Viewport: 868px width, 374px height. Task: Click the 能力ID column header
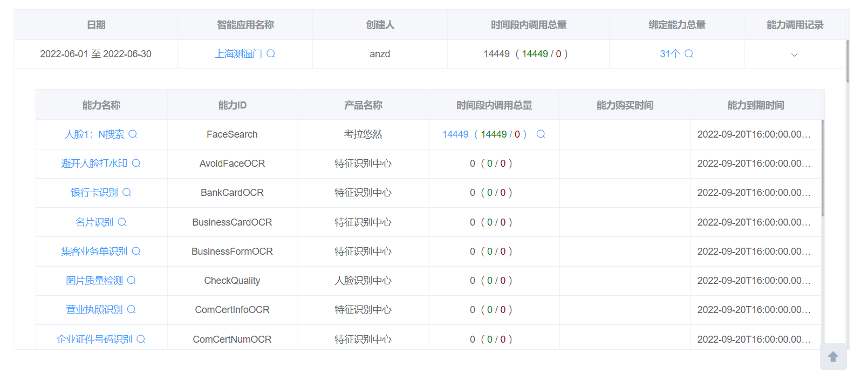tap(233, 105)
